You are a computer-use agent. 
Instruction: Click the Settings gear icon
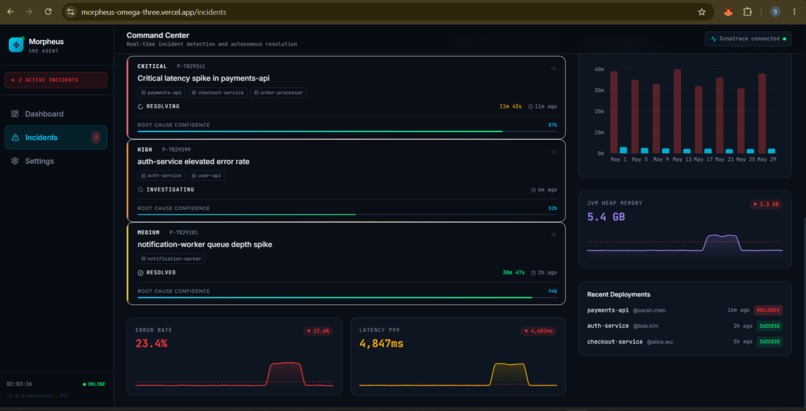[15, 161]
